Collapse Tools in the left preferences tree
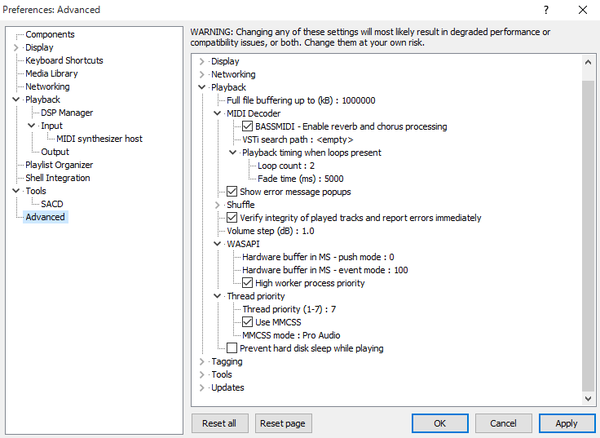 coord(16,191)
